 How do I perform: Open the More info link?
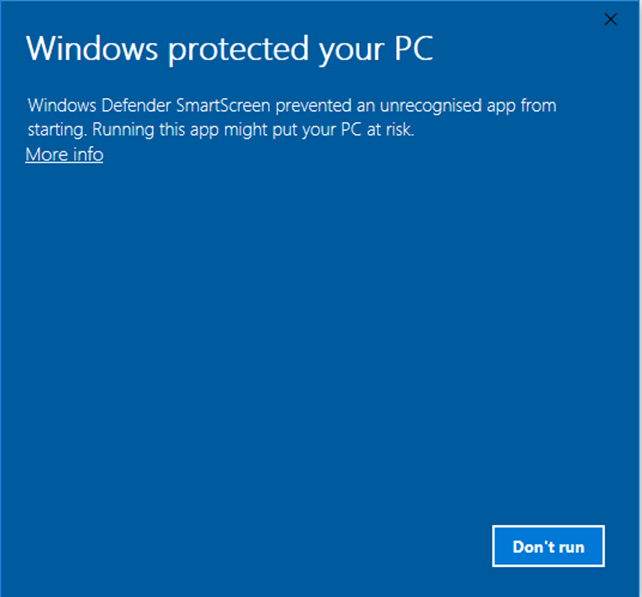click(64, 155)
